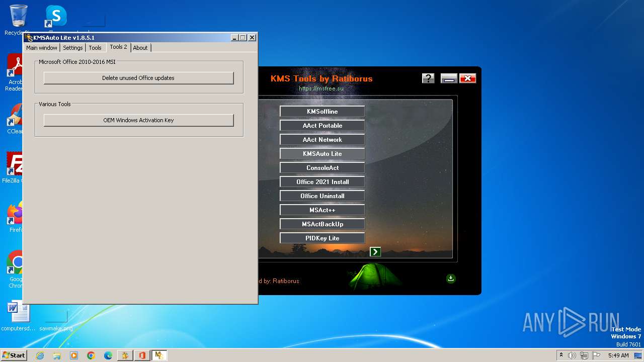Screen dimensions: 644x362
Task: Select the Tools 2 tab
Action: (x=118, y=47)
